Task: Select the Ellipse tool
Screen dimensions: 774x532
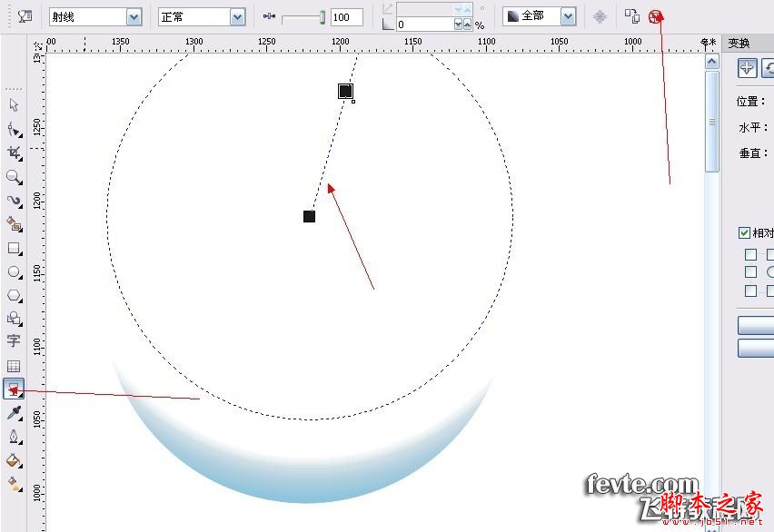Action: tap(14, 272)
